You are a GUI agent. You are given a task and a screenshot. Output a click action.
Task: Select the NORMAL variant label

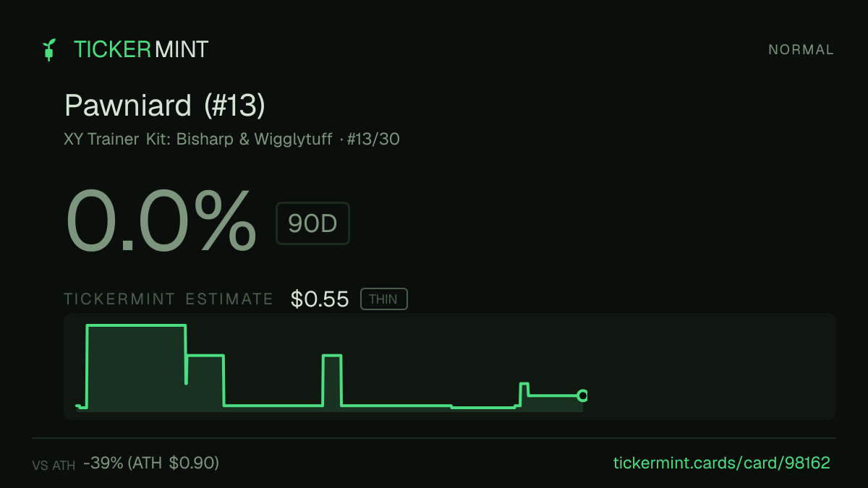pos(801,50)
